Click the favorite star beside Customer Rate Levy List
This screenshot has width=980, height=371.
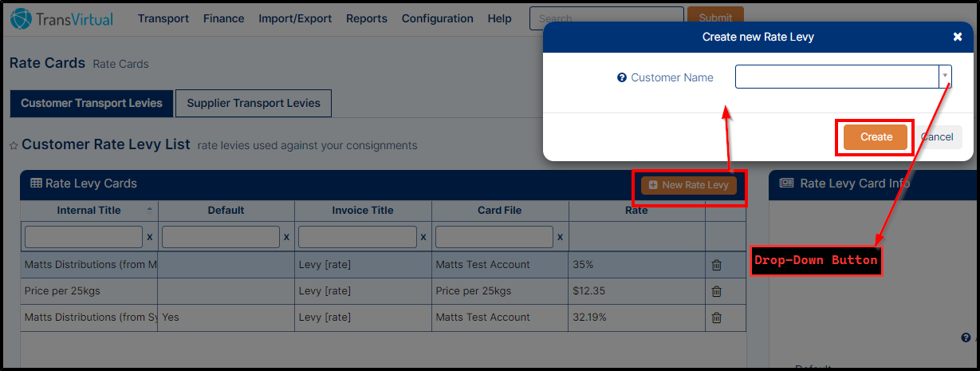[14, 146]
